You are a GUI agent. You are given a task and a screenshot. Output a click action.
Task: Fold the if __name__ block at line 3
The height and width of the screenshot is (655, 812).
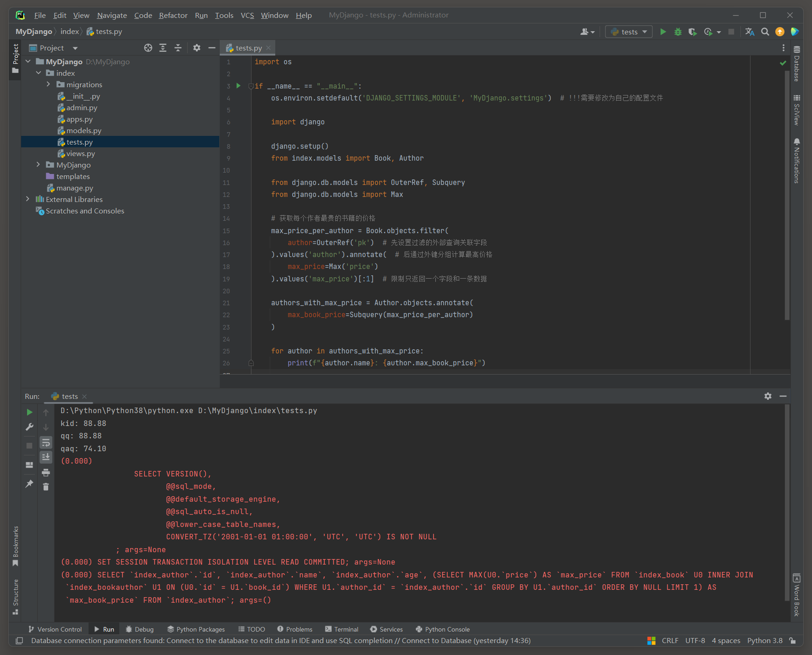[250, 86]
